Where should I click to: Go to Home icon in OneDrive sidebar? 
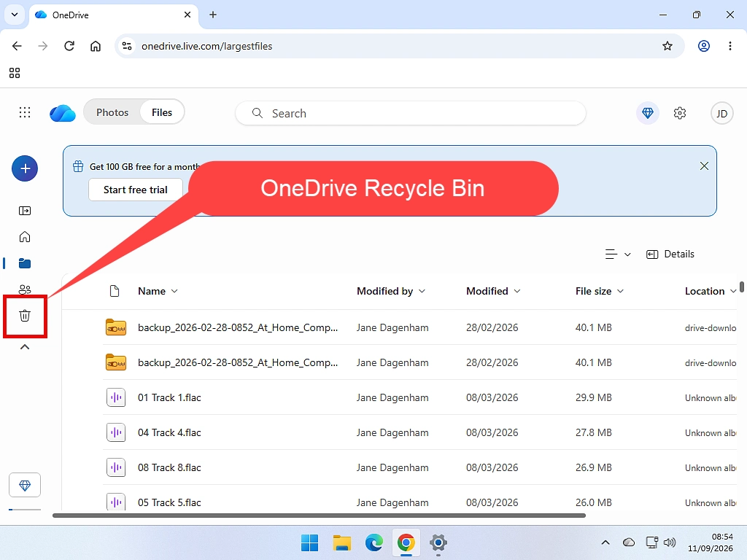(25, 237)
